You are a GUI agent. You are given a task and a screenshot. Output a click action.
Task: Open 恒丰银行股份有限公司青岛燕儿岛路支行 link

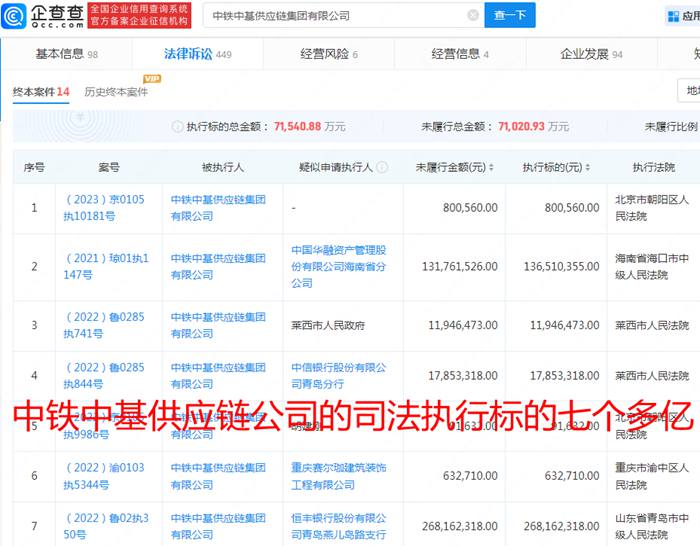339,526
